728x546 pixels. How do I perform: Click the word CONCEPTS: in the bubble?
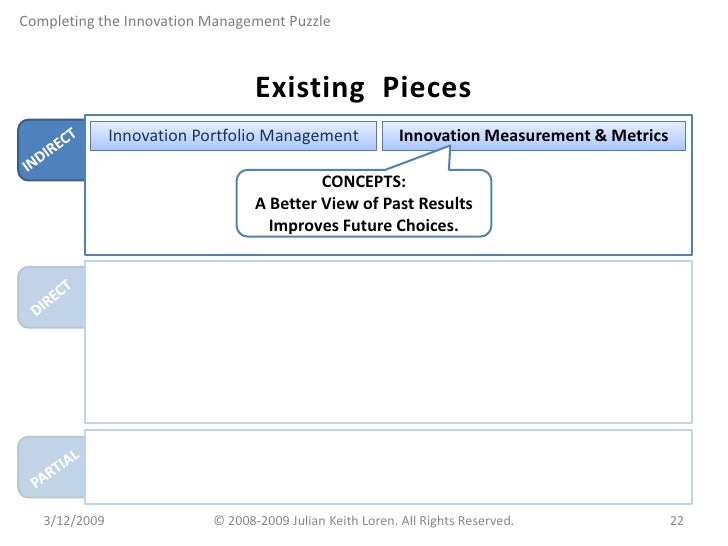pos(364,182)
